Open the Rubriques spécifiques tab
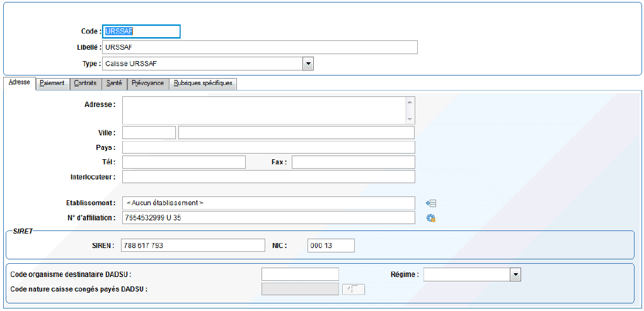This screenshot has width=644, height=311. [203, 83]
